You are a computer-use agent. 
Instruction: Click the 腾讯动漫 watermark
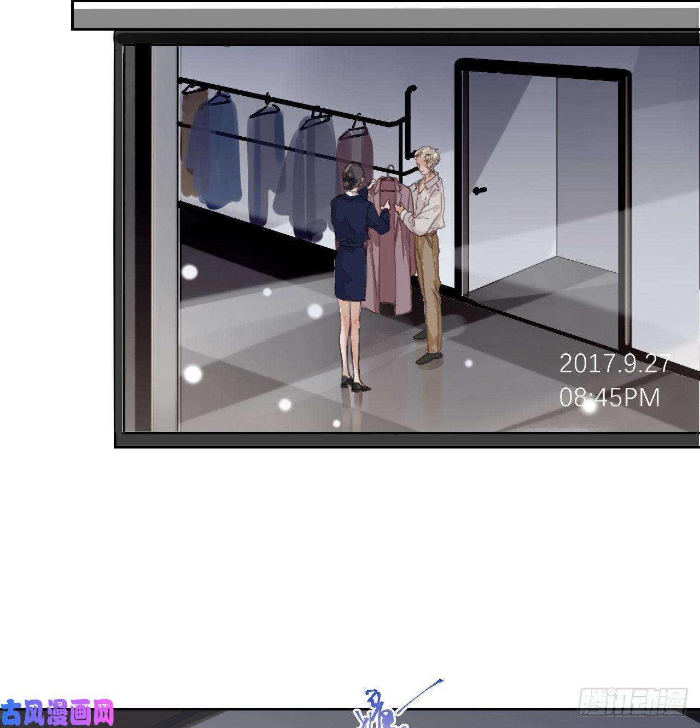[632, 702]
